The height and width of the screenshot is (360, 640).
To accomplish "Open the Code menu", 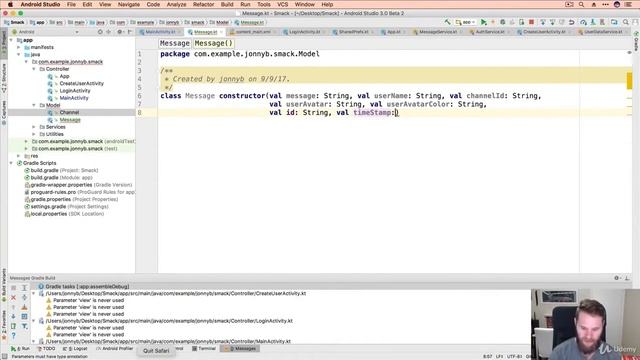I will (153, 4).
